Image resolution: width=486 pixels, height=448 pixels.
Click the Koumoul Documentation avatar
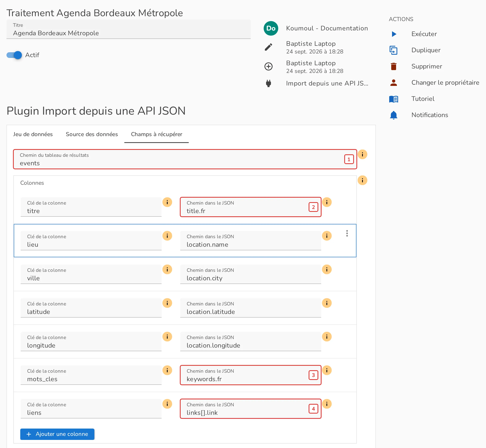click(x=271, y=28)
